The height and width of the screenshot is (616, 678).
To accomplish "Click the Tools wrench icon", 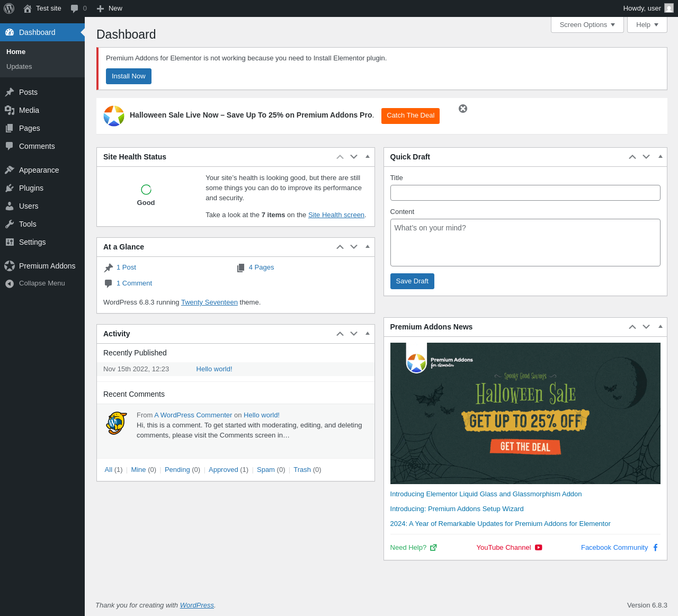I will [10, 224].
